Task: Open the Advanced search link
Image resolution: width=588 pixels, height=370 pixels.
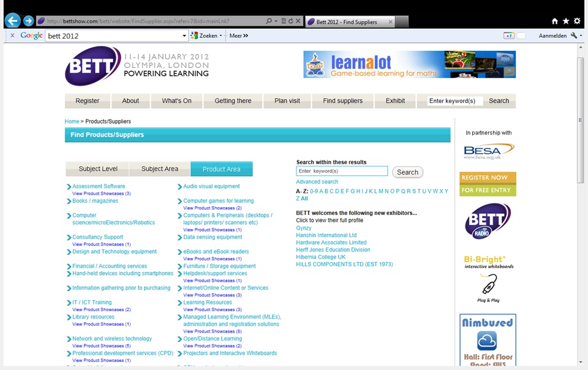Action: pyautogui.click(x=317, y=182)
